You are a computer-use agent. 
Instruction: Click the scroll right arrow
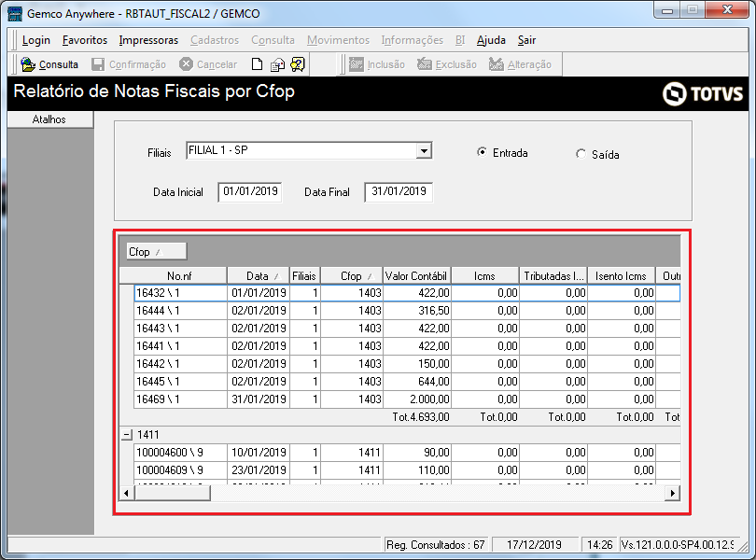coord(672,493)
